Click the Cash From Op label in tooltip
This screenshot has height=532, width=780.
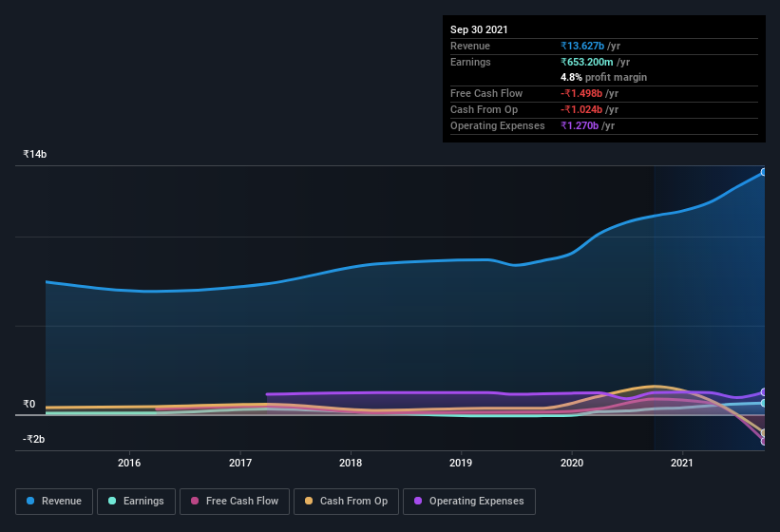click(484, 109)
